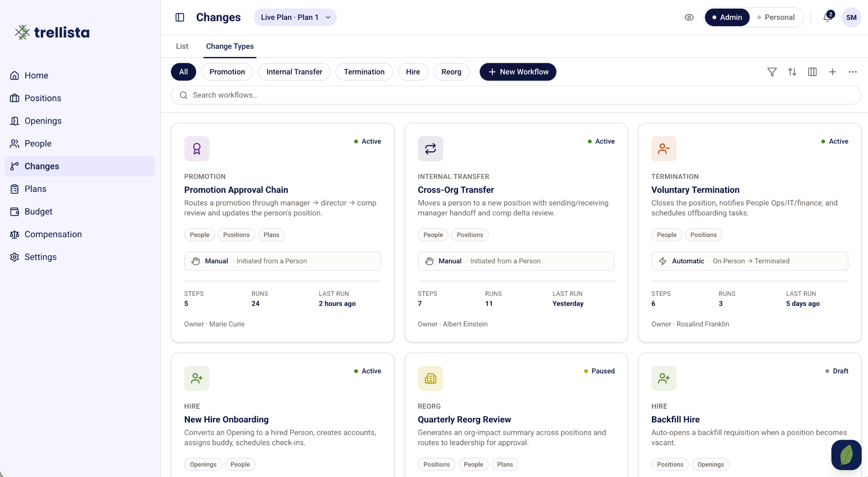Open the filter funnel icon
The width and height of the screenshot is (868, 477).
(x=772, y=72)
